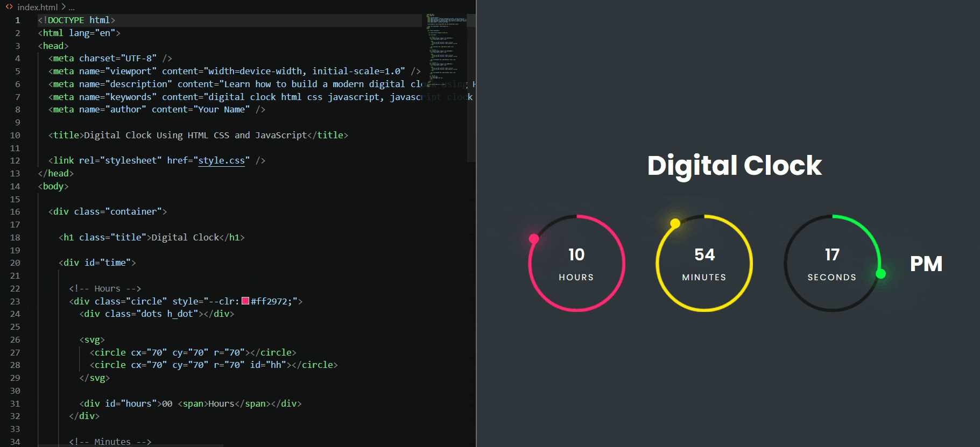This screenshot has height=447, width=980.
Task: Follow the style.css stylesheet link
Action: tap(221, 160)
